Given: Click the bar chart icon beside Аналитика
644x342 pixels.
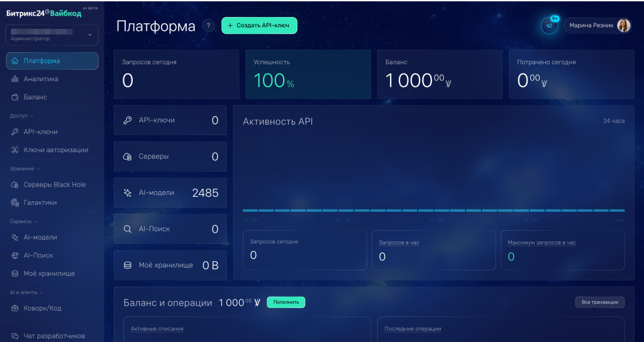Looking at the screenshot, I should 15,79.
